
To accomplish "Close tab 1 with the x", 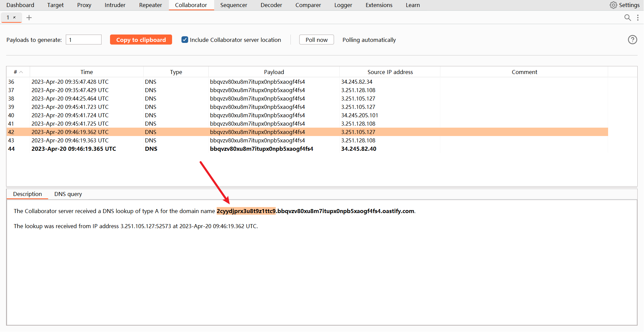I will tap(14, 17).
